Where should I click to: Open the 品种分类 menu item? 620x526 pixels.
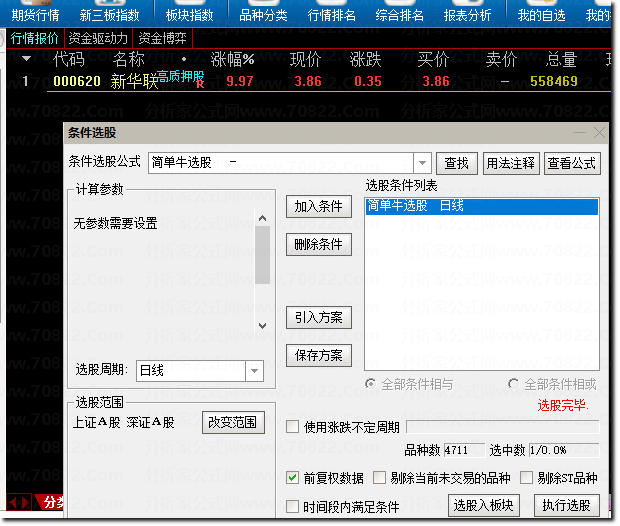263,15
